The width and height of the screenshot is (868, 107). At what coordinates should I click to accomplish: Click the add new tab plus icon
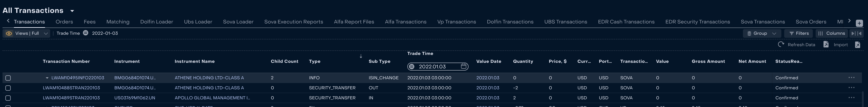tap(859, 23)
